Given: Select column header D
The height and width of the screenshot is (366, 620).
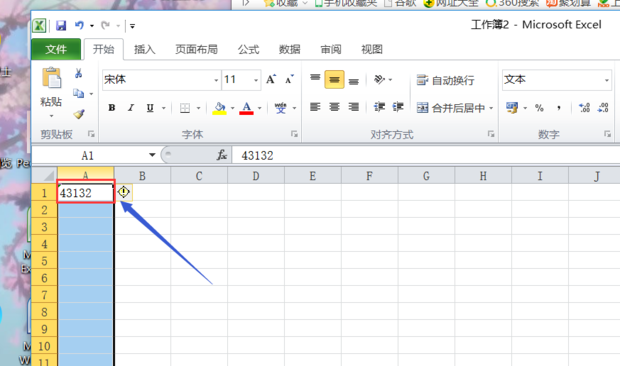Looking at the screenshot, I should pos(256,175).
